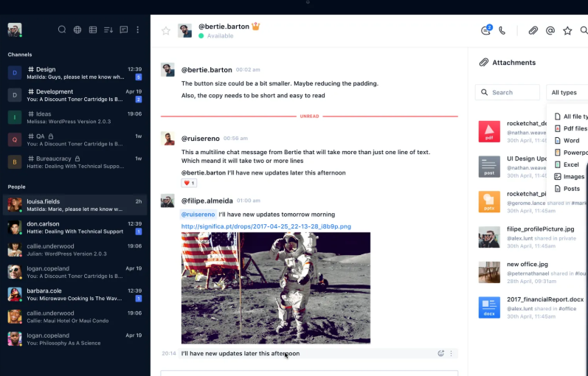Choose Word in type filter
588x376 pixels.
(567, 141)
